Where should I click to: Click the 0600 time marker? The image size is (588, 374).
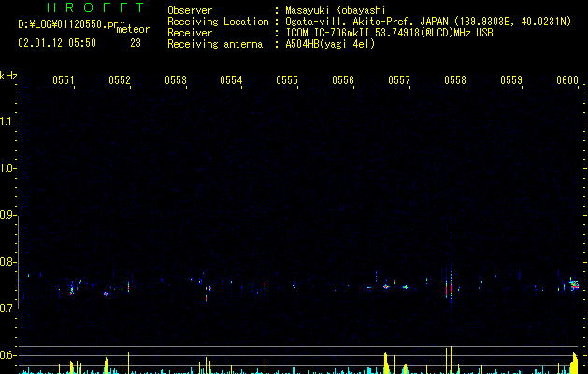567,80
